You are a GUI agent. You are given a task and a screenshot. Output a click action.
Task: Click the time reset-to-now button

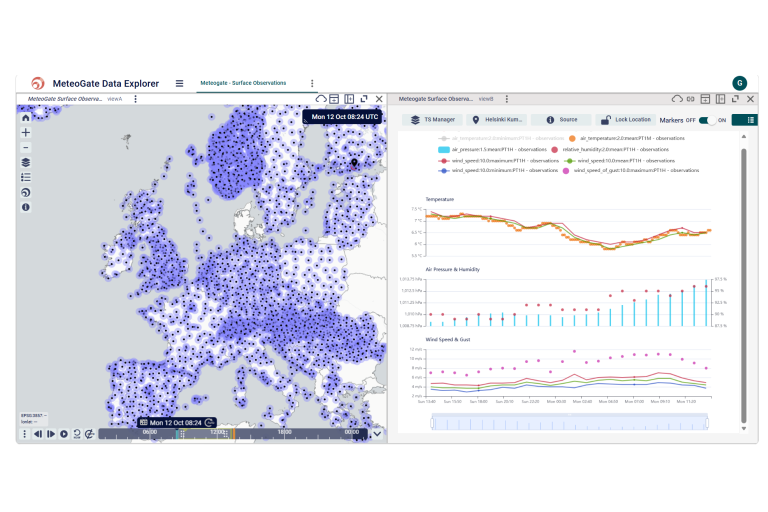77,434
